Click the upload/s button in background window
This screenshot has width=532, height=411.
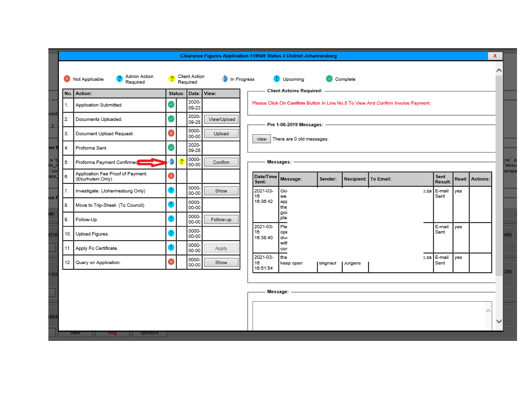[149, 333]
